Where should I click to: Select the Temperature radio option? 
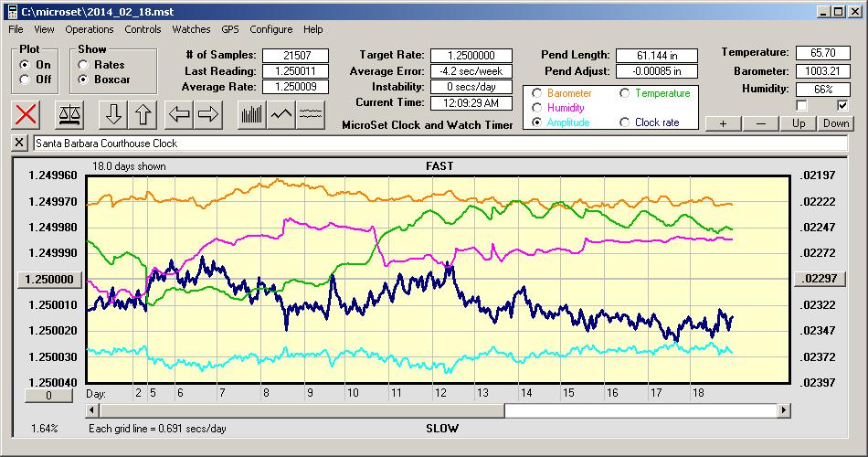coord(624,93)
